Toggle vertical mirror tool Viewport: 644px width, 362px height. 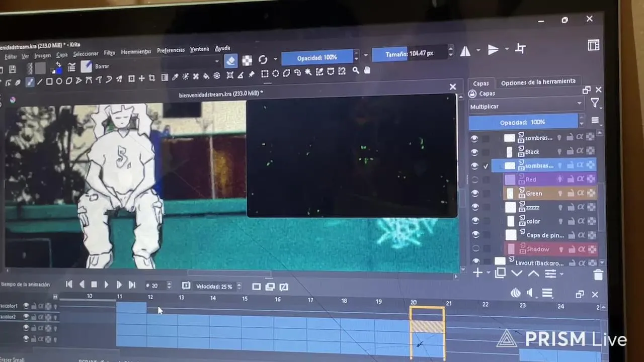493,49
